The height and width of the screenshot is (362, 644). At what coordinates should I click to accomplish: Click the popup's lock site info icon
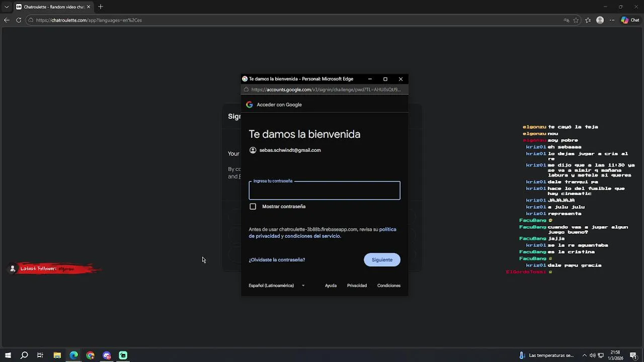(246, 89)
